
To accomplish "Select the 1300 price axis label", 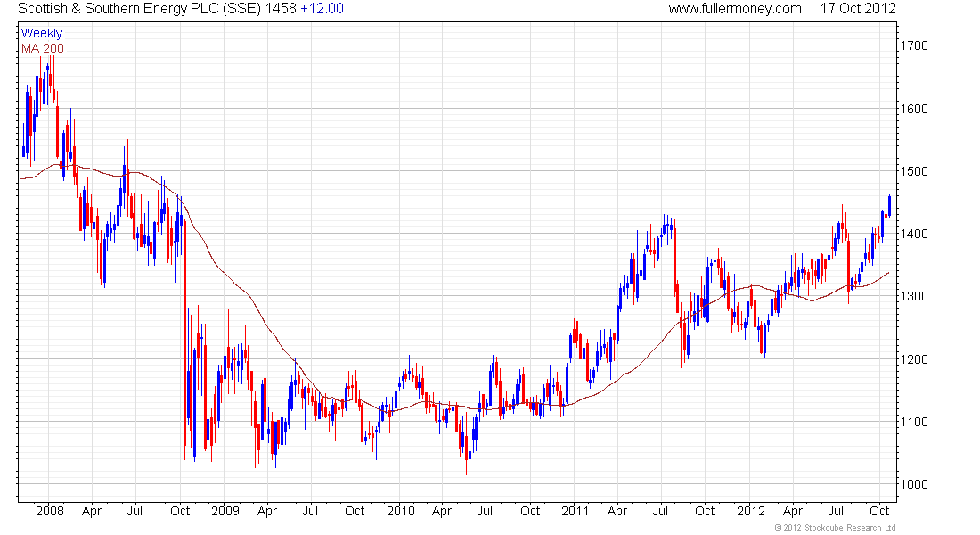I will click(914, 297).
